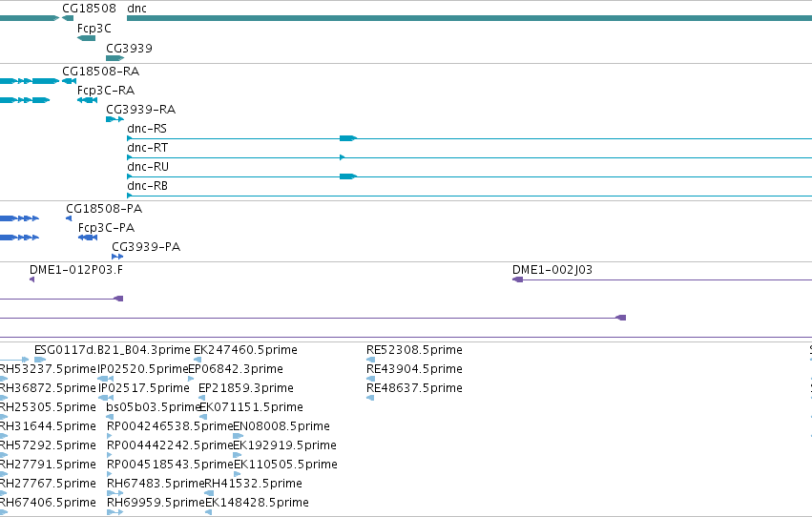The width and height of the screenshot is (812, 517).
Task: Click the RH41532.5prime label
Action: pos(253,484)
